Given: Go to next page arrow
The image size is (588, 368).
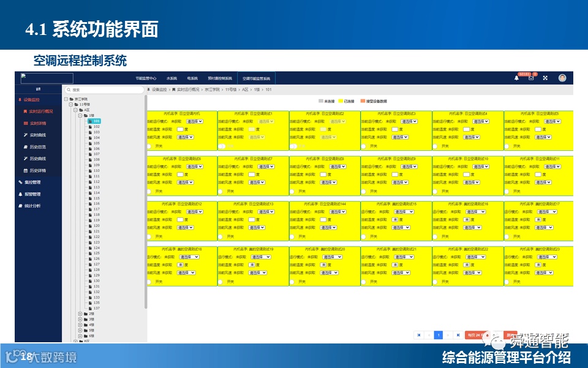Looking at the screenshot, I should pyautogui.click(x=448, y=335).
